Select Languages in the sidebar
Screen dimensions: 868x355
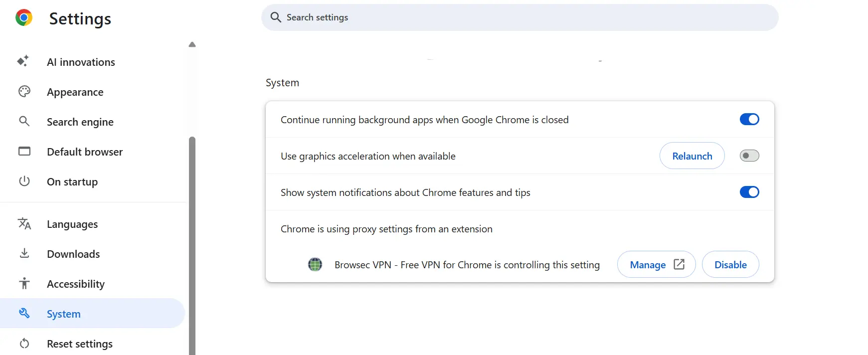click(72, 224)
